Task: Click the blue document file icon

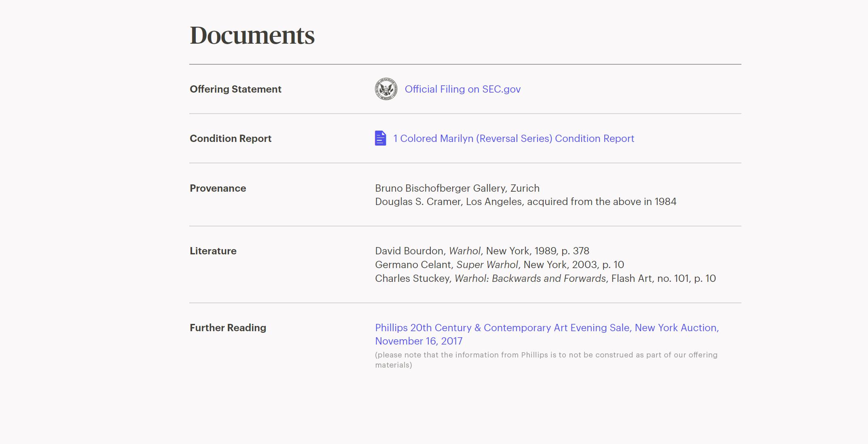Action: pos(380,138)
